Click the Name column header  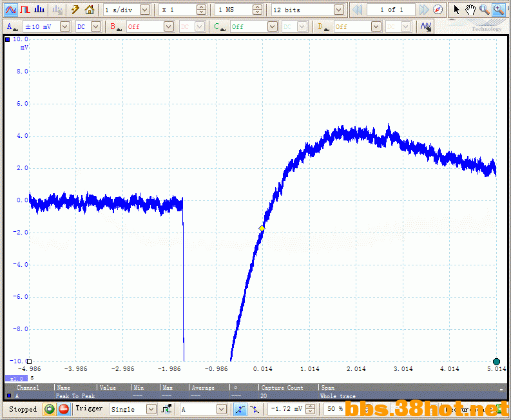click(x=64, y=388)
